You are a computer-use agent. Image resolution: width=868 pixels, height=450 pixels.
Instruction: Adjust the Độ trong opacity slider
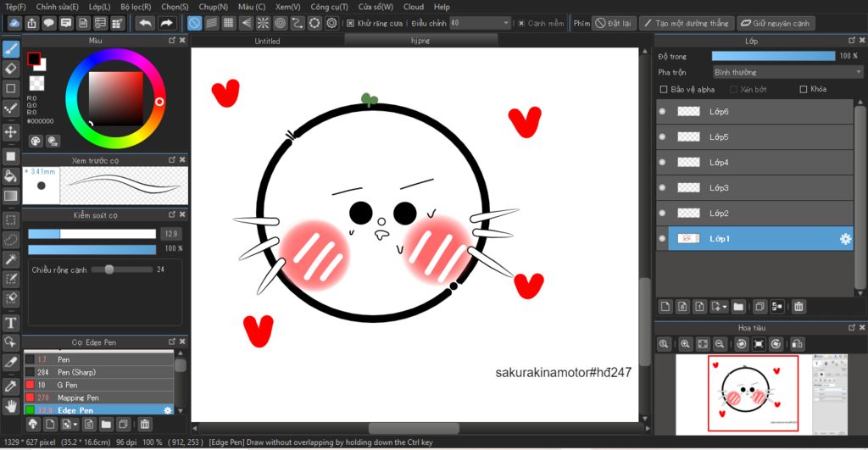click(773, 56)
